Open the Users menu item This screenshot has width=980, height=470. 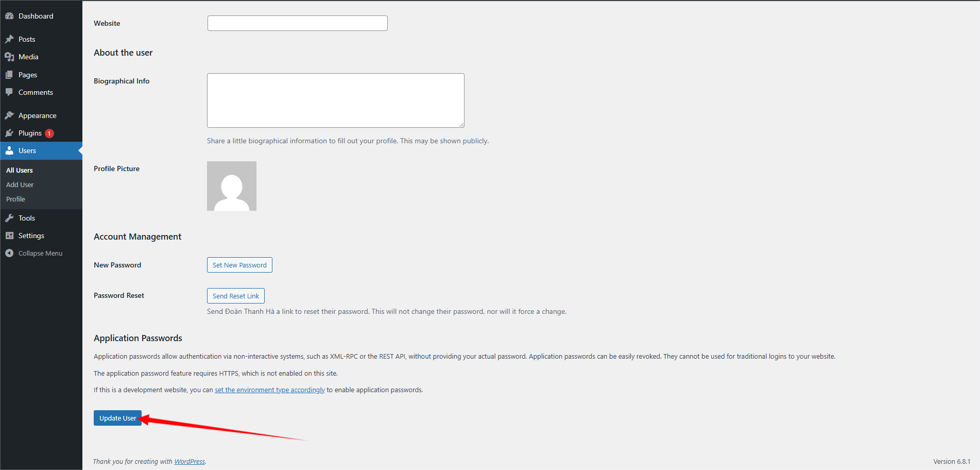(x=27, y=150)
